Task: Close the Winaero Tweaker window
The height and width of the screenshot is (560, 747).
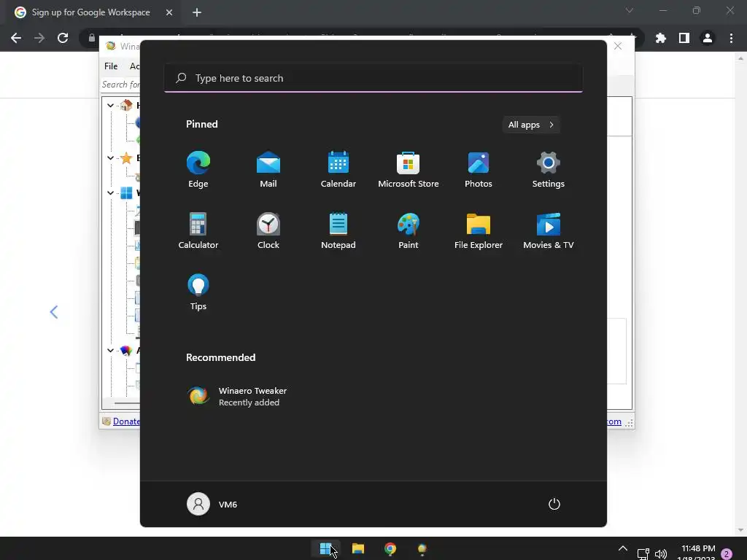Action: [618, 46]
